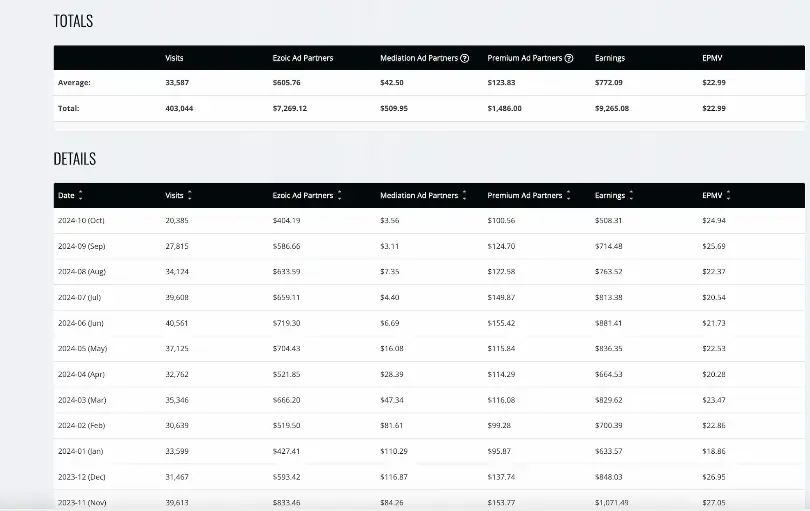Click November earnings value $1,071.49
This screenshot has height=511, width=810.
pos(612,503)
